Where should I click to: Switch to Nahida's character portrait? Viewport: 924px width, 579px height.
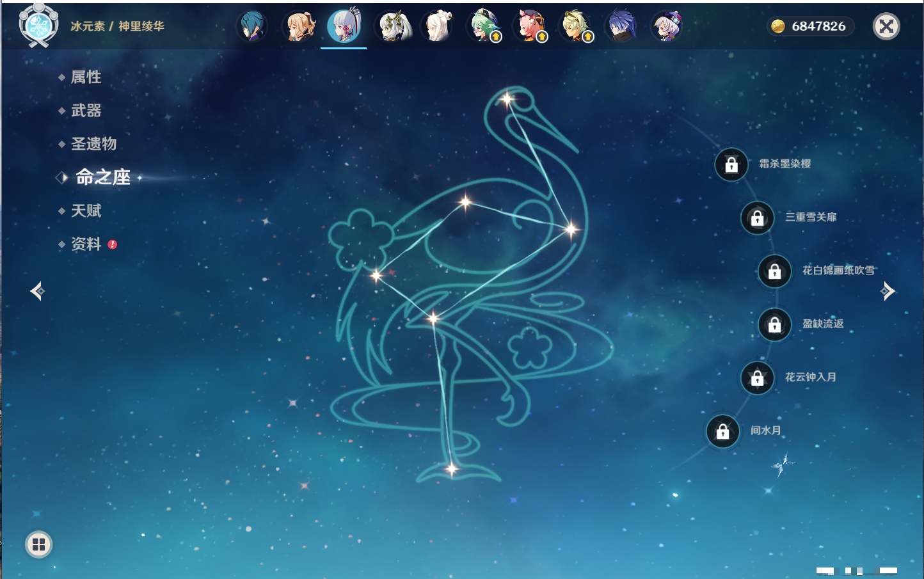pos(392,27)
